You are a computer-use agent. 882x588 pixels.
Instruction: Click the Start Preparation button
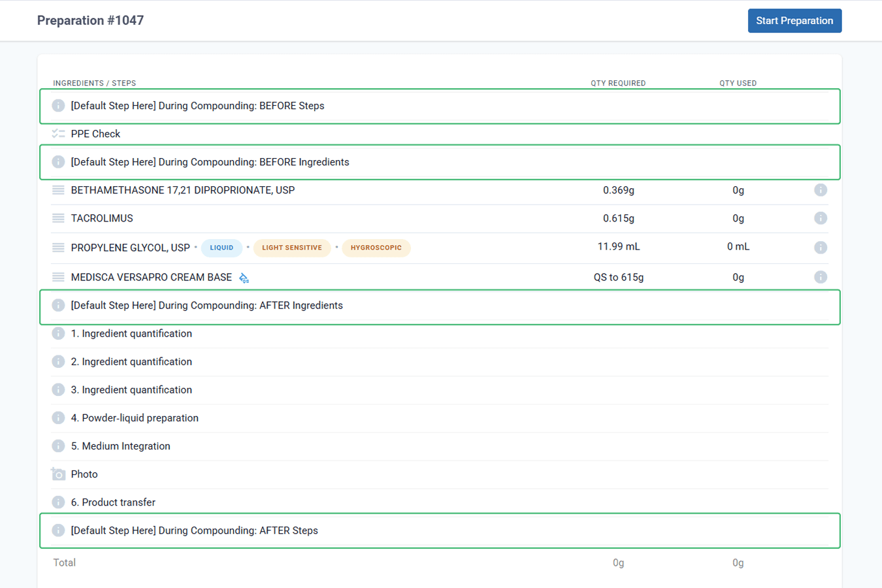[794, 21]
